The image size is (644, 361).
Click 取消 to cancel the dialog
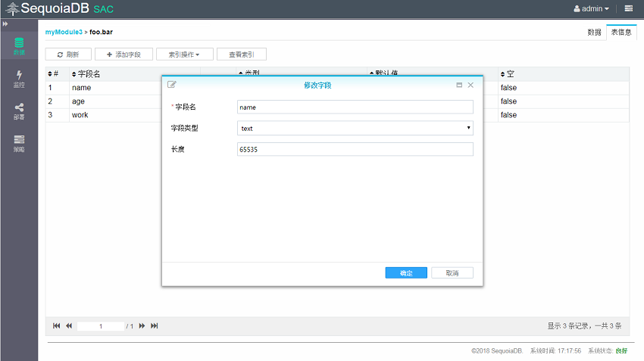452,272
